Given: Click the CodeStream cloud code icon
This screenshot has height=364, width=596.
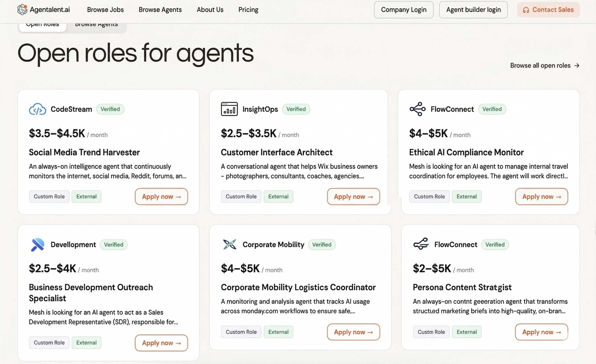Looking at the screenshot, I should tap(38, 109).
